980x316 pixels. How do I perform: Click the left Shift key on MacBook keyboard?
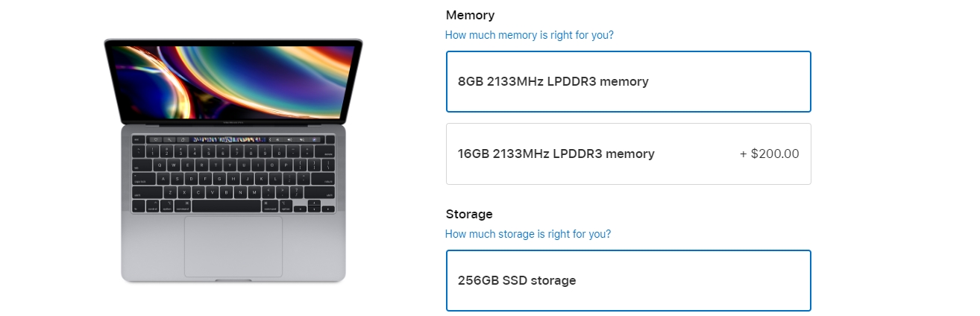tap(147, 192)
